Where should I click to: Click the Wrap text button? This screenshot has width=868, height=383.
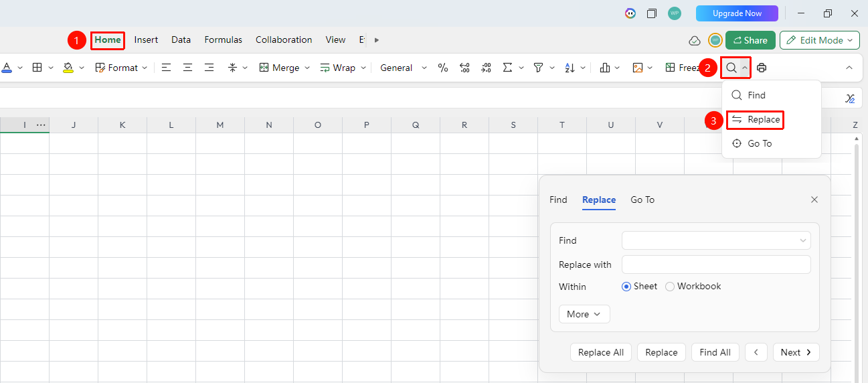click(x=343, y=68)
